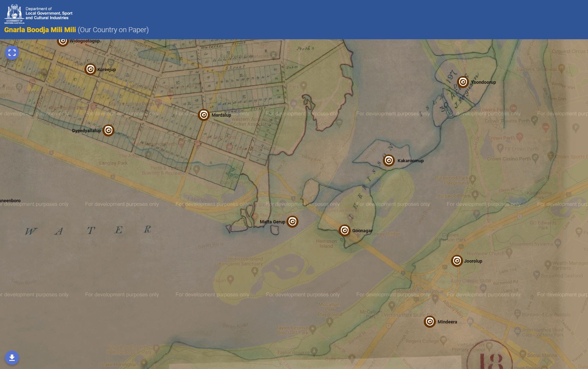Select the Burswood Park map pin
This screenshot has width=588, height=369.
pyautogui.click(x=475, y=195)
